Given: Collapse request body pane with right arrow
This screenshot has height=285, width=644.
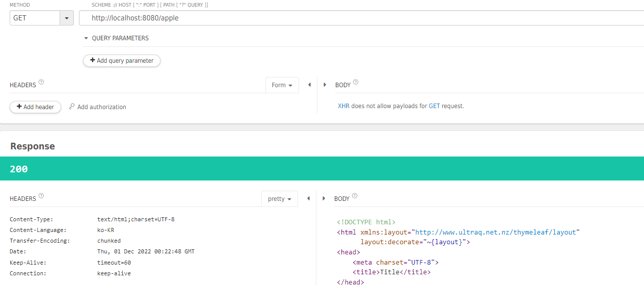Looking at the screenshot, I should pyautogui.click(x=325, y=85).
